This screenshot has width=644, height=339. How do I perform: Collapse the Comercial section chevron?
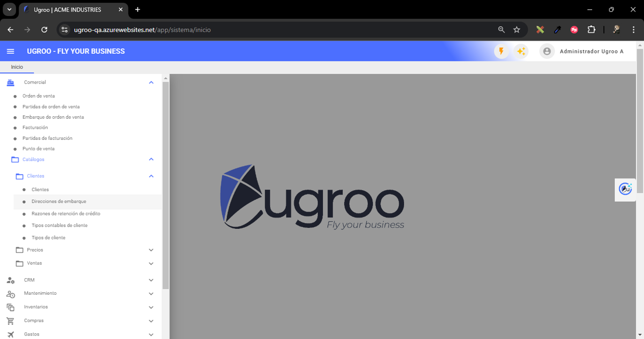click(151, 82)
